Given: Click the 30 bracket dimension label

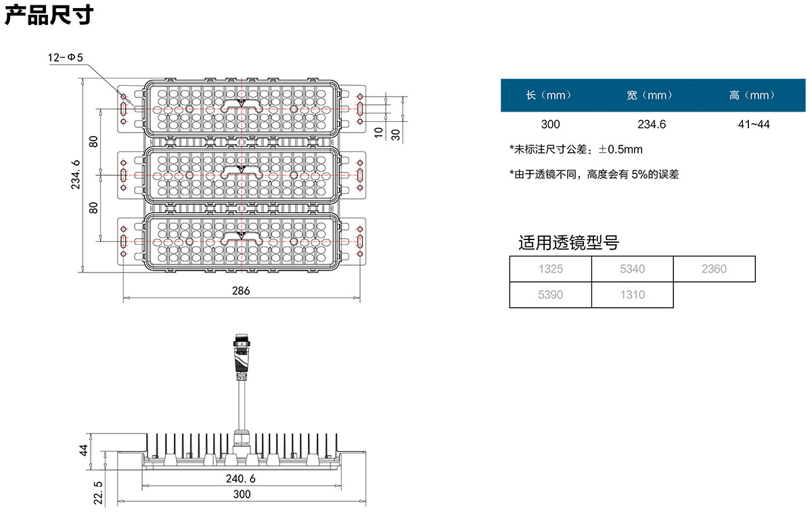Looking at the screenshot, I should click(x=396, y=134).
